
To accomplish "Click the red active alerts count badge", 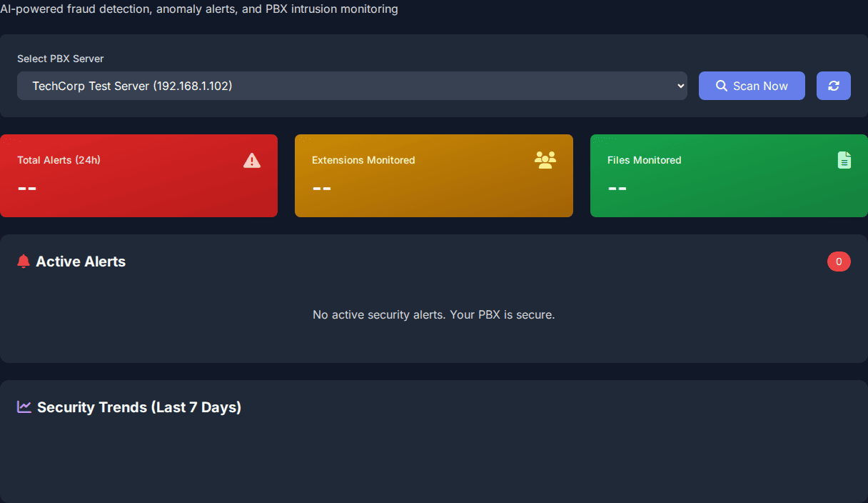I will tap(838, 262).
